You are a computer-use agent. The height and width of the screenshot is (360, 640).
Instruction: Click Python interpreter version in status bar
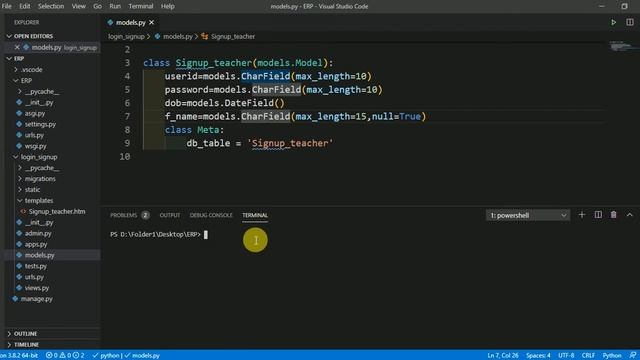19,355
